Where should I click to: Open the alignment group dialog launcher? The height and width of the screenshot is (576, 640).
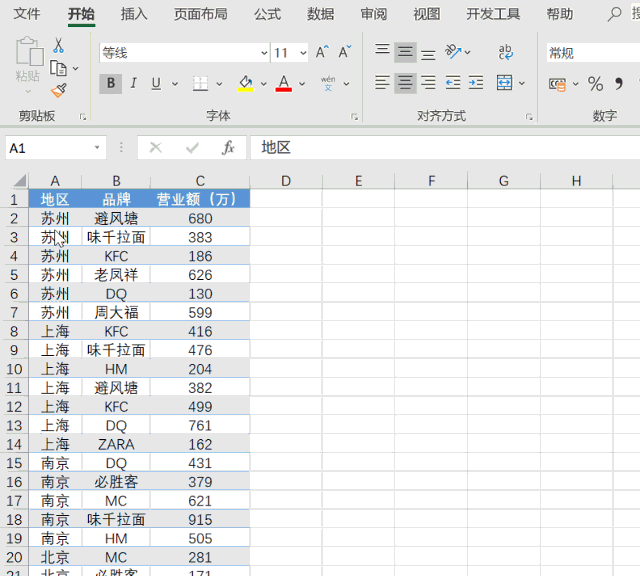[x=529, y=117]
